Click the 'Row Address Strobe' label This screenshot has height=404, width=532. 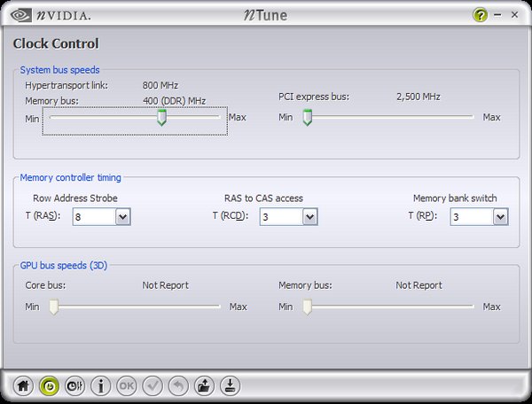75,198
